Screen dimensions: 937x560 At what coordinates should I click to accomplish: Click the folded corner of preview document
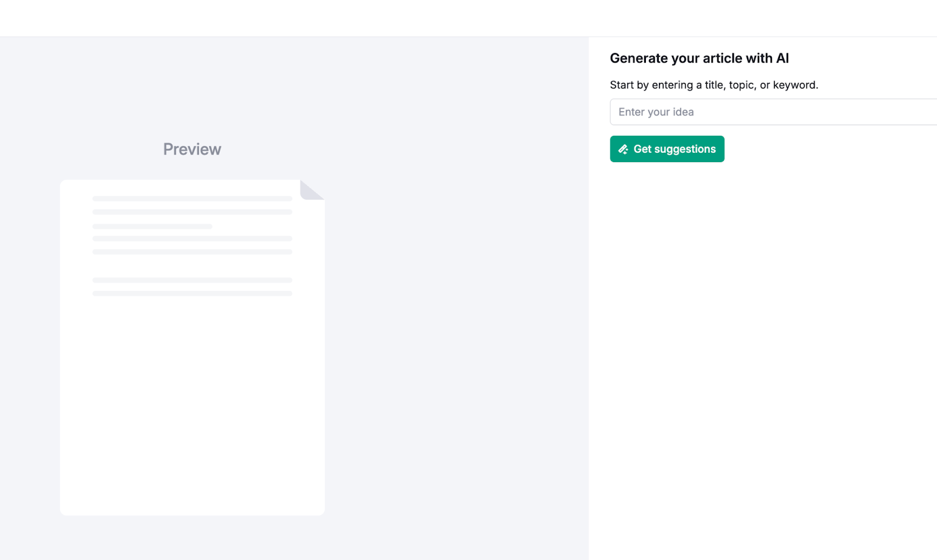coord(310,190)
